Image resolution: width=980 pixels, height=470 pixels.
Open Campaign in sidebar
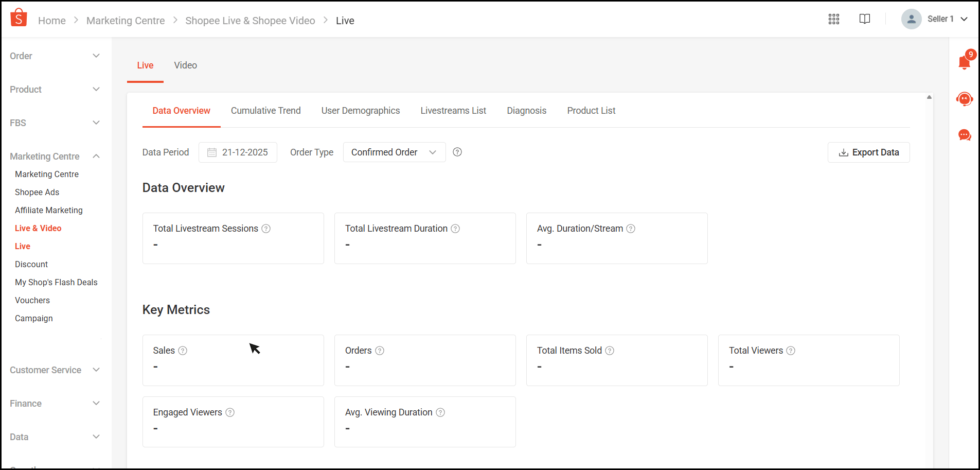click(34, 318)
